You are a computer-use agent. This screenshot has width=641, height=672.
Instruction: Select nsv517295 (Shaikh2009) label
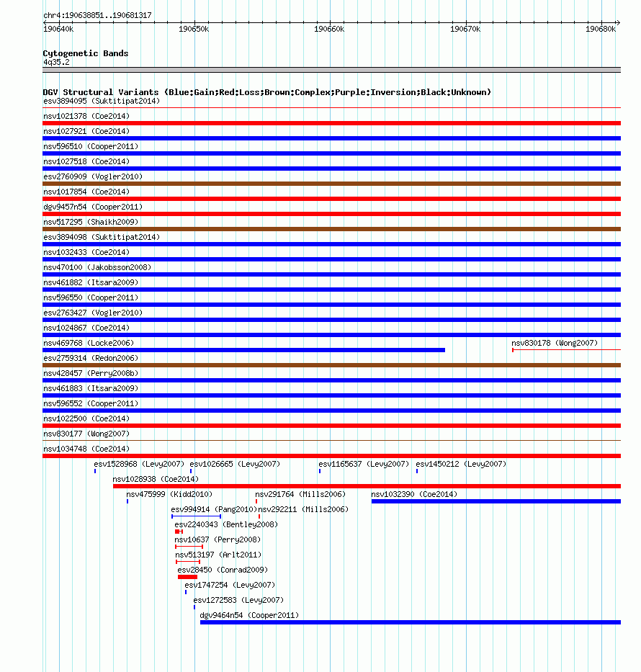coord(91,222)
